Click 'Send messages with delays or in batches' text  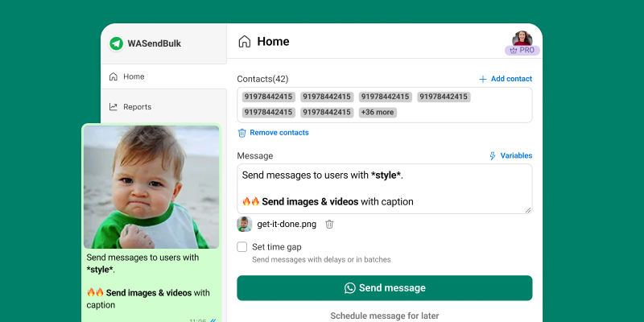coord(321,259)
